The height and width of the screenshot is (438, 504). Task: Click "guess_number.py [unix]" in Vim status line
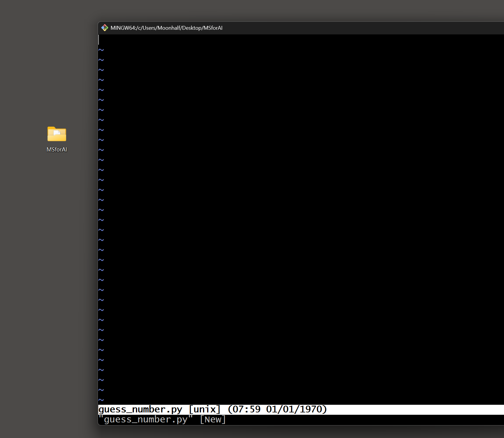(159, 409)
